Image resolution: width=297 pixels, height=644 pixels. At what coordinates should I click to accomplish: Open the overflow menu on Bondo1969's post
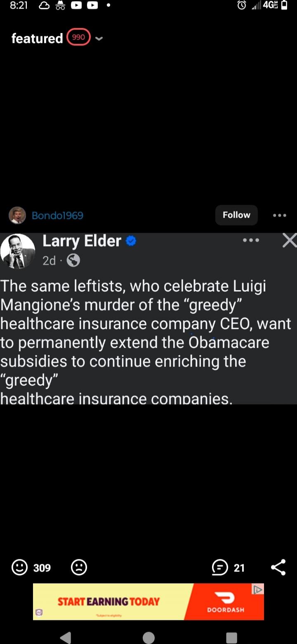279,215
